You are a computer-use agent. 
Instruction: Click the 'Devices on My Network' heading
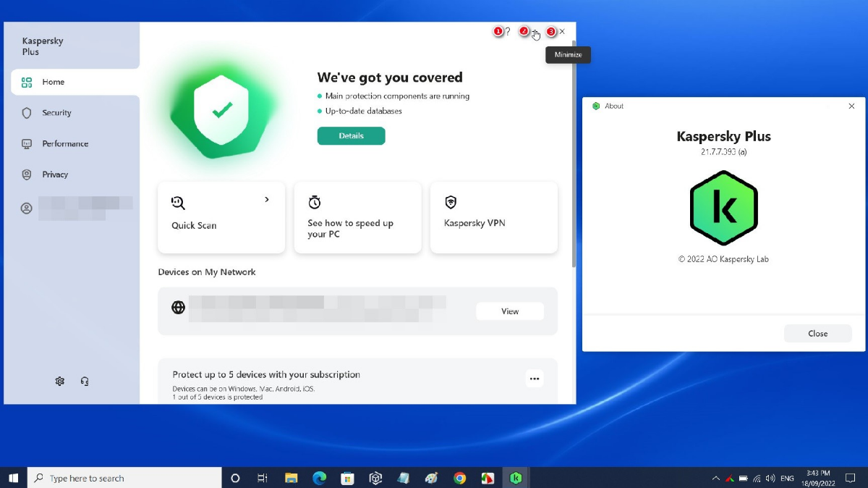click(207, 272)
